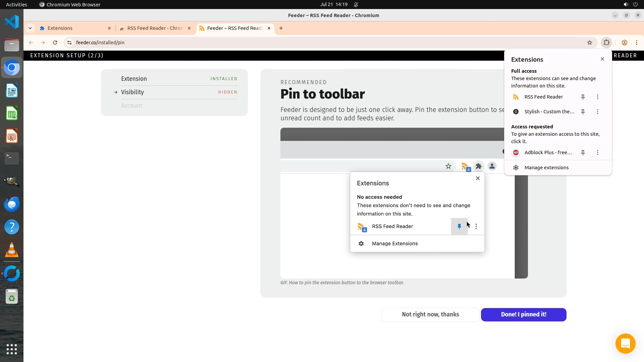Pin RSS Feed Reader extension to toolbar

[583, 97]
